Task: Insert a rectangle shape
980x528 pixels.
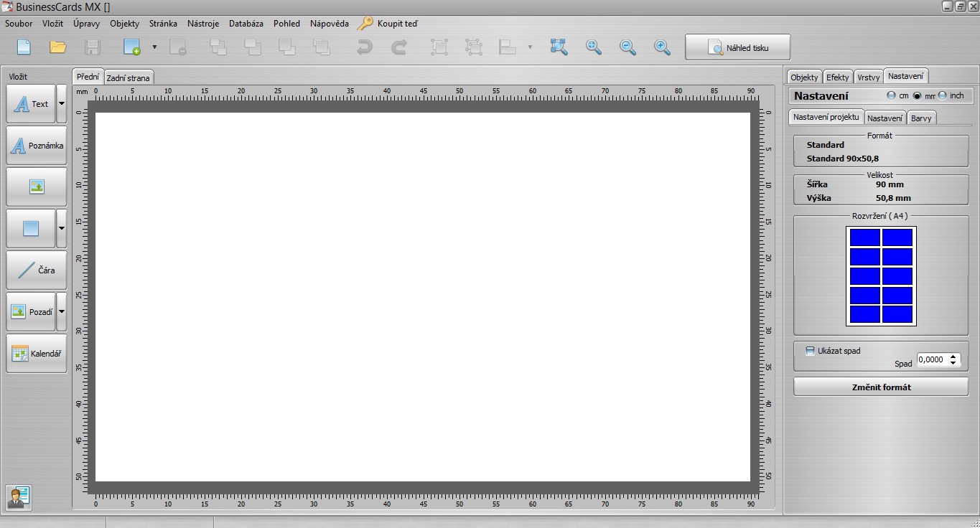Action: tap(31, 229)
